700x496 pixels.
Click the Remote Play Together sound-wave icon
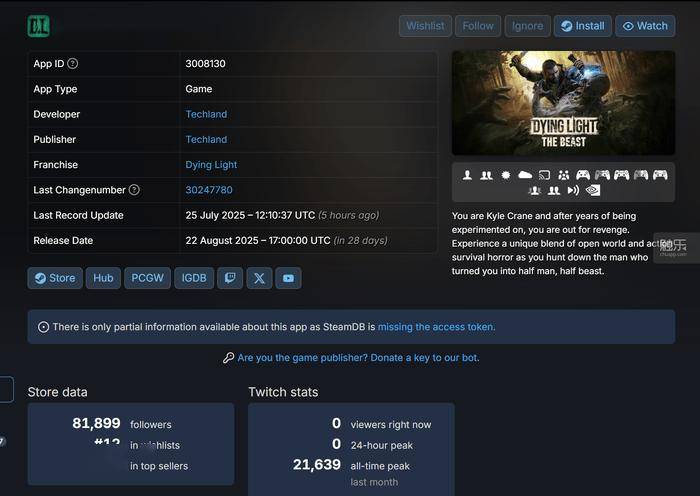point(573,191)
